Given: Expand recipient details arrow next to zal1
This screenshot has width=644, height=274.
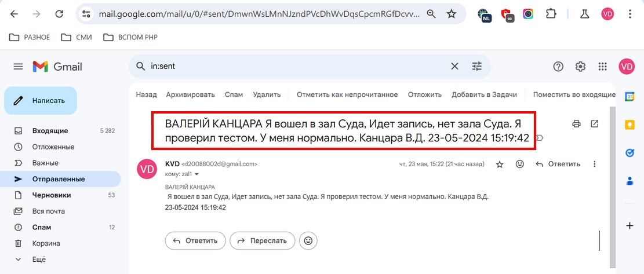Looking at the screenshot, I should click(197, 174).
